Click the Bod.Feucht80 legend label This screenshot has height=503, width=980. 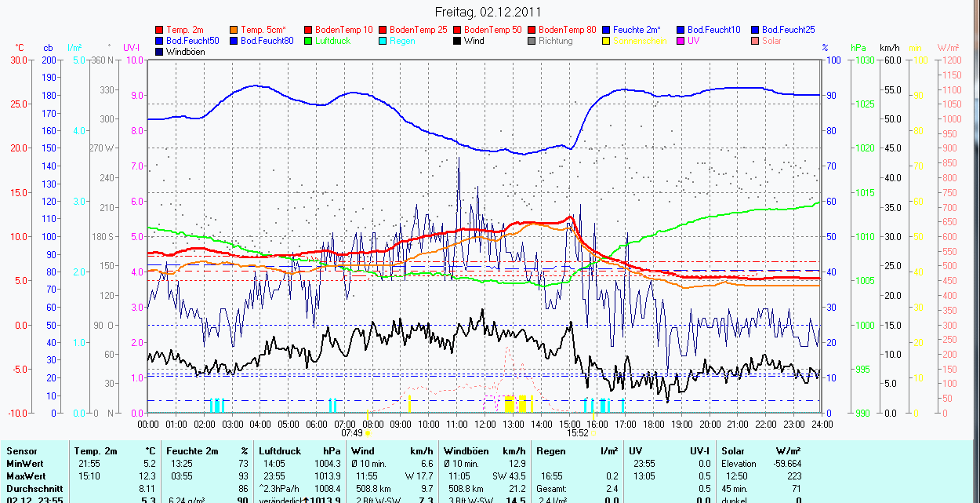pyautogui.click(x=267, y=41)
